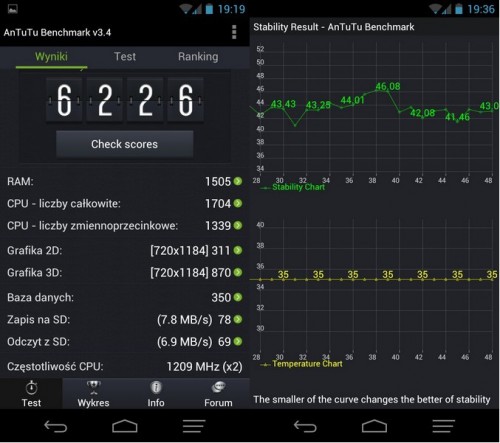500x443 pixels.
Task: Tap the home button on the Stability screen
Action: (x=374, y=426)
